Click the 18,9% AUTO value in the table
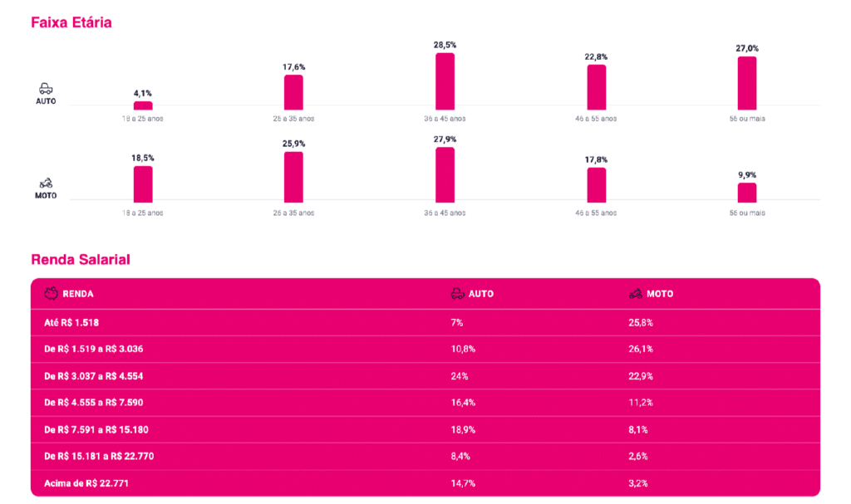Image resolution: width=851 pixels, height=504 pixels. click(463, 429)
